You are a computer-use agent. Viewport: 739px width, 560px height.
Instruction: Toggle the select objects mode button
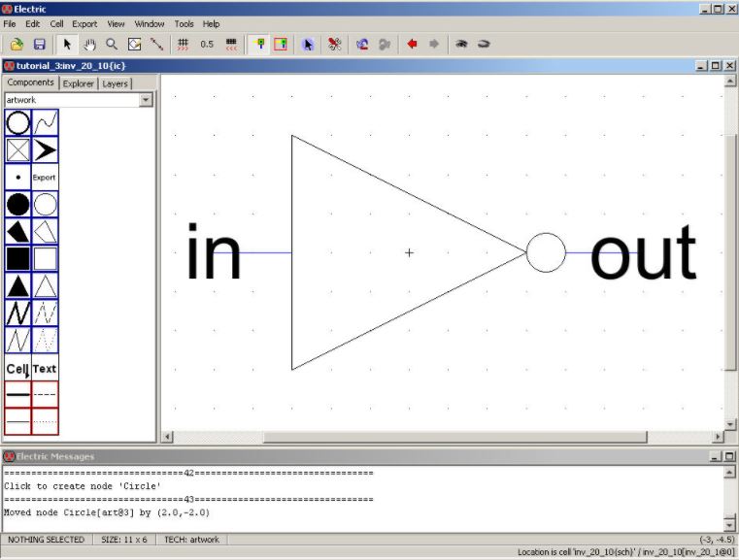coord(258,44)
